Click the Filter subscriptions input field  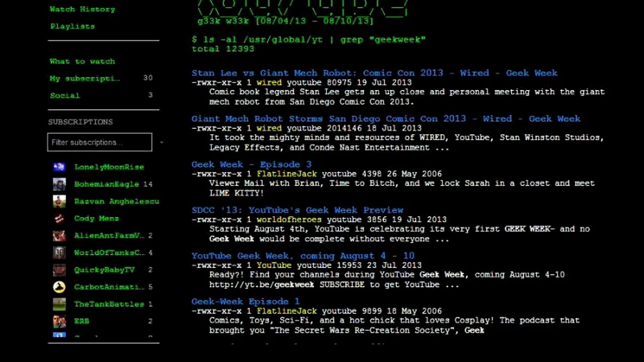pyautogui.click(x=100, y=142)
